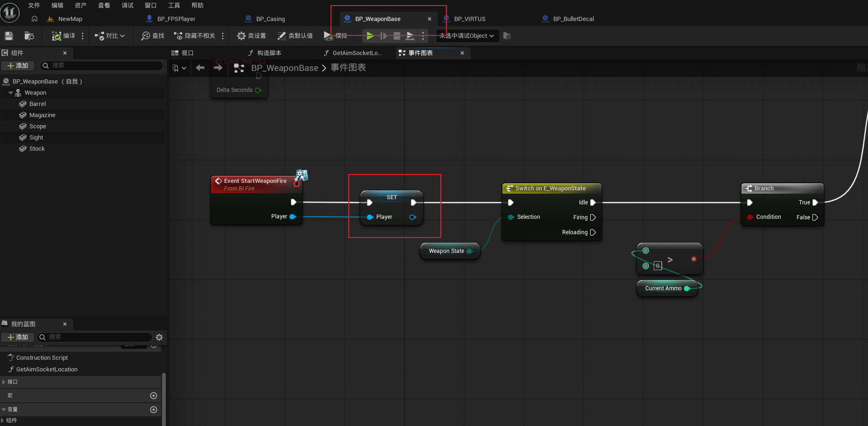Open the 帮助 menu

(x=198, y=6)
